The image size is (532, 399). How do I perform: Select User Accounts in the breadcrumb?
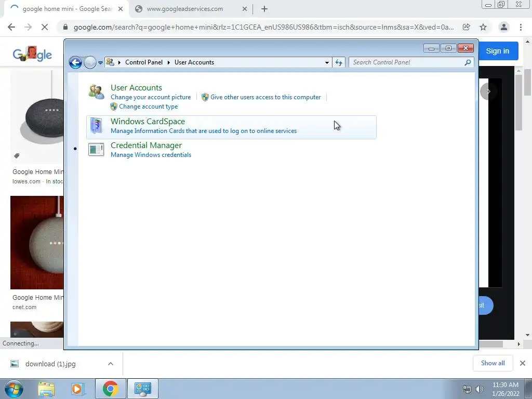[x=194, y=62]
